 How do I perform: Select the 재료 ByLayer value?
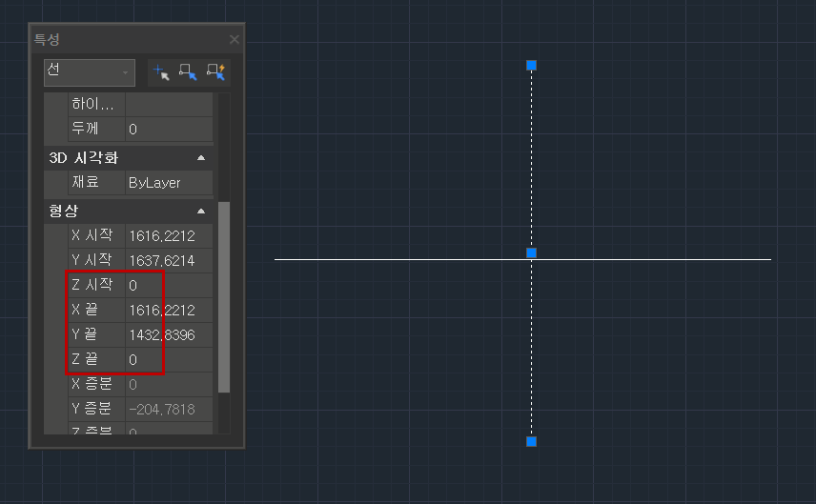click(169, 183)
